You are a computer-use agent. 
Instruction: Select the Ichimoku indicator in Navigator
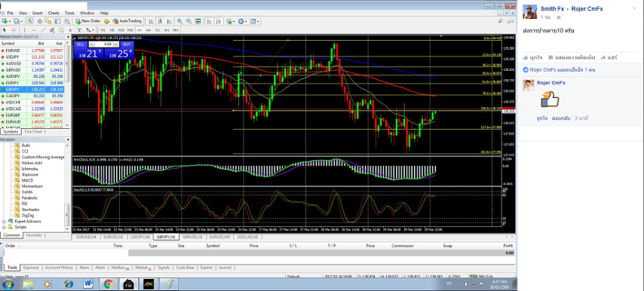pos(29,169)
